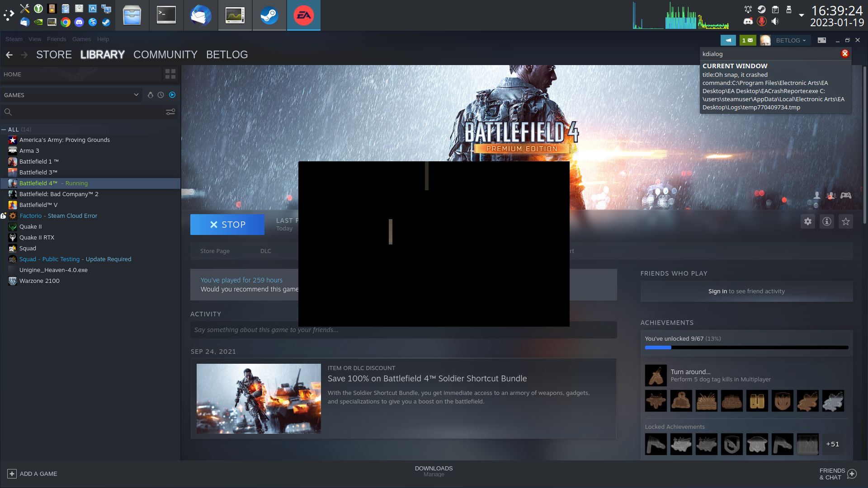The image size is (868, 488).
Task: Toggle the muted microphone tray icon
Action: click(762, 21)
